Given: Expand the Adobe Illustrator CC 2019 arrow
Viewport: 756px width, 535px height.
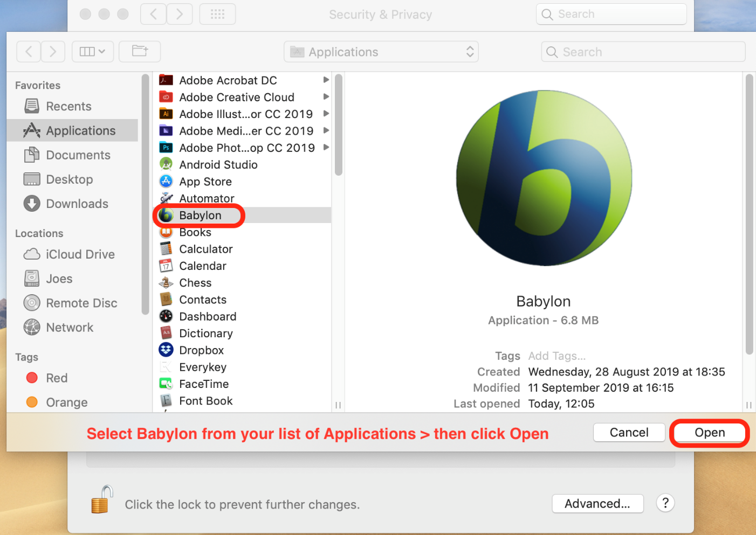Looking at the screenshot, I should [x=326, y=114].
